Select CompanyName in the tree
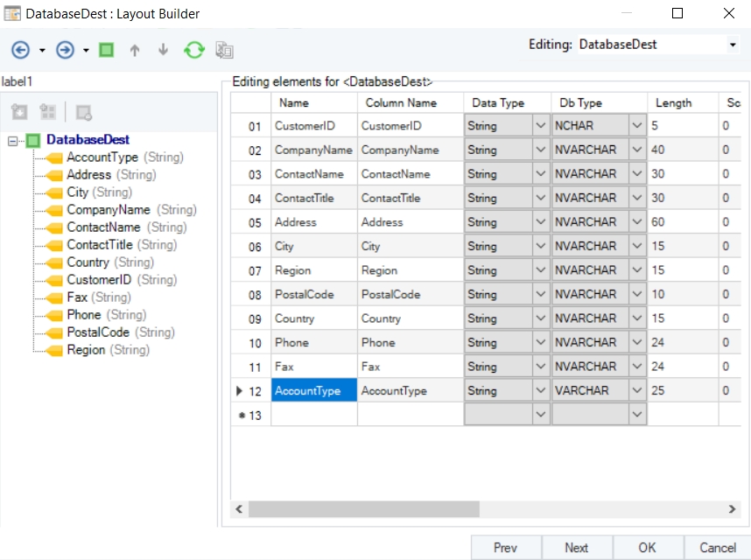The image size is (751, 560). (x=109, y=210)
